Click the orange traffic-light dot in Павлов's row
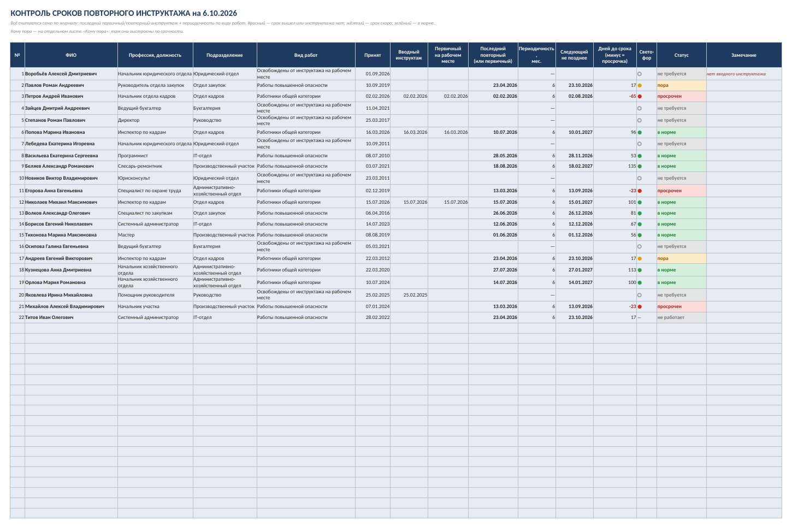The width and height of the screenshot is (792, 532). point(640,85)
